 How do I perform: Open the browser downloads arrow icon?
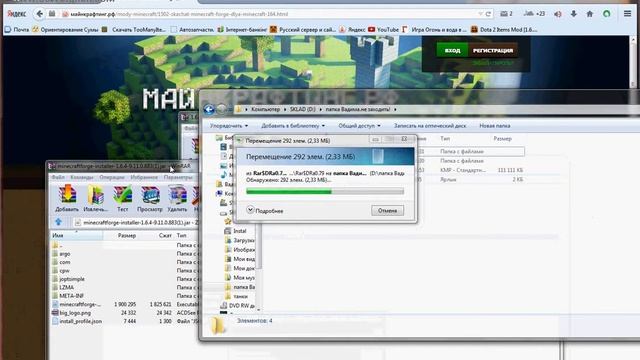573,14
